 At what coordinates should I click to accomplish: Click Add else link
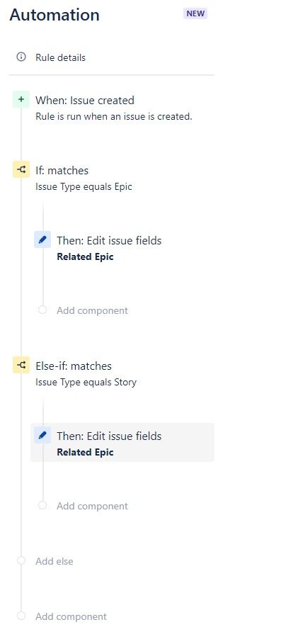(55, 561)
